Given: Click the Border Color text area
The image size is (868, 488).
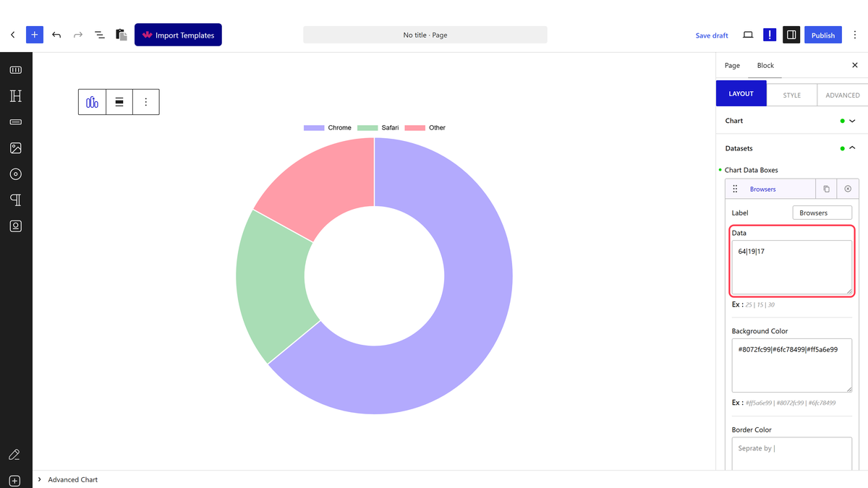Looking at the screenshot, I should 791,454.
